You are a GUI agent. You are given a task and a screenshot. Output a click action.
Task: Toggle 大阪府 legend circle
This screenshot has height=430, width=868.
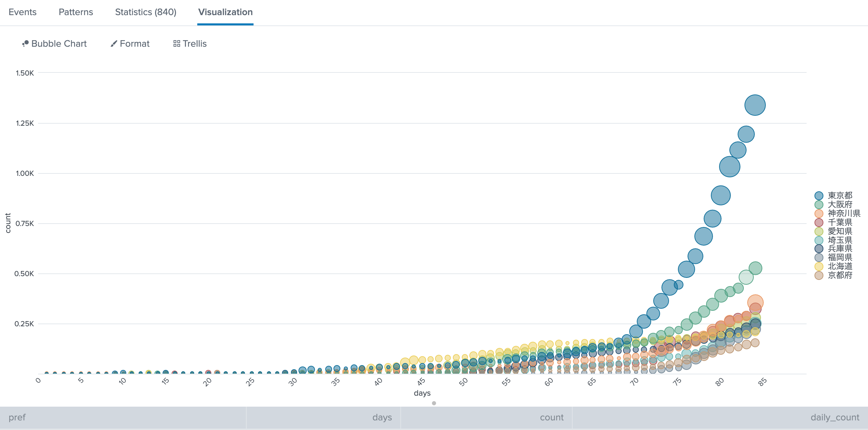819,205
